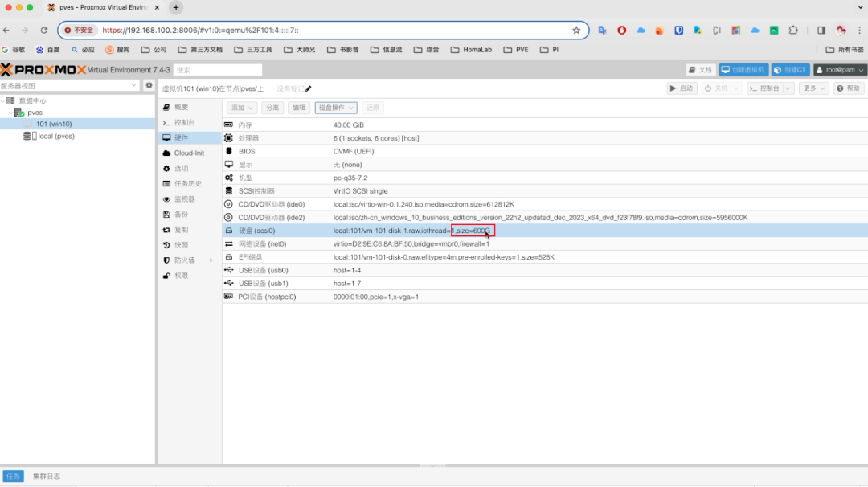
Task: Open the 服务器视图 view selector
Action: coord(68,86)
